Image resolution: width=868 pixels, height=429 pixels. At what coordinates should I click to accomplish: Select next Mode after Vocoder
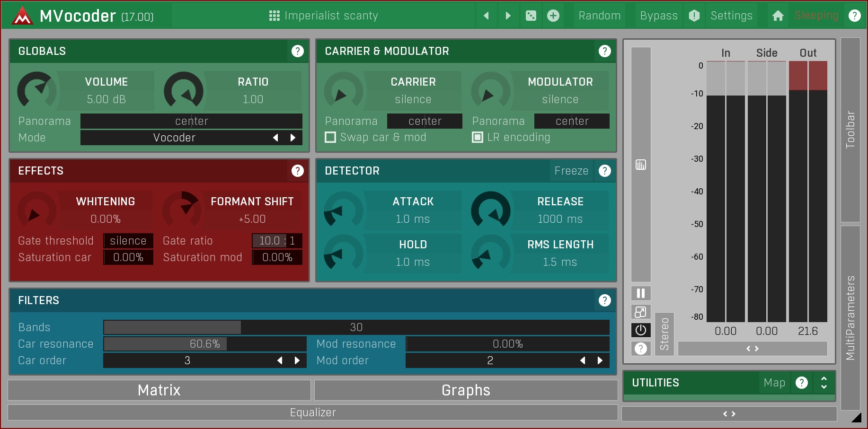[x=293, y=138]
